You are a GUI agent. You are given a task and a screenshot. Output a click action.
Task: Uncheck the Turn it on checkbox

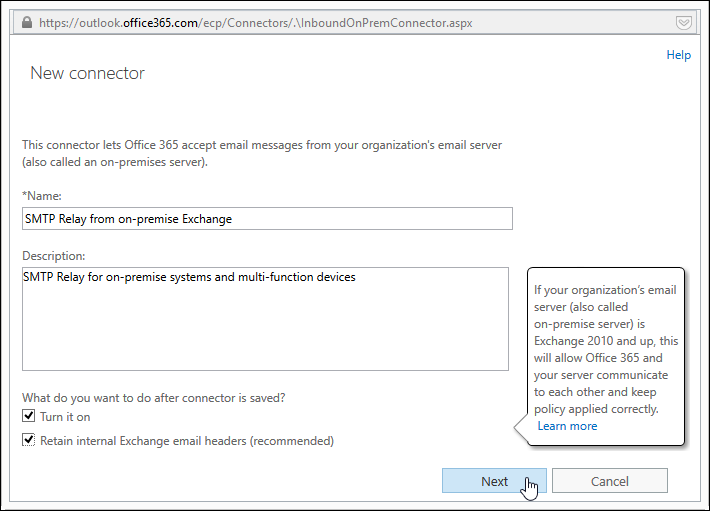pyautogui.click(x=29, y=415)
